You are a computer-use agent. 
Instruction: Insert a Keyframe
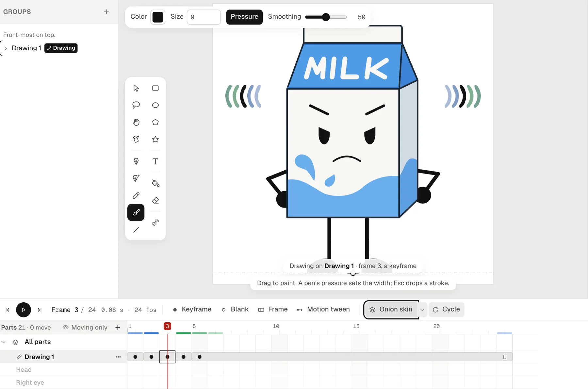click(192, 310)
